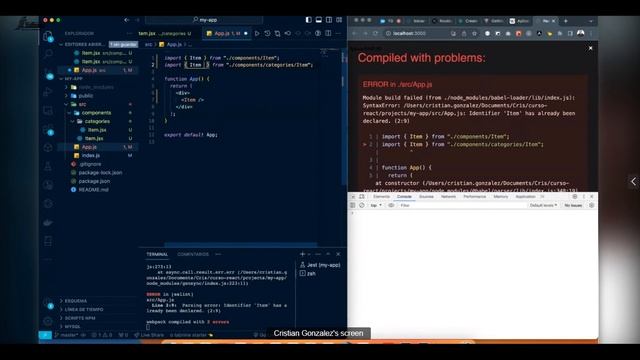
Task: Select the DevTools Console tab
Action: 404,197
